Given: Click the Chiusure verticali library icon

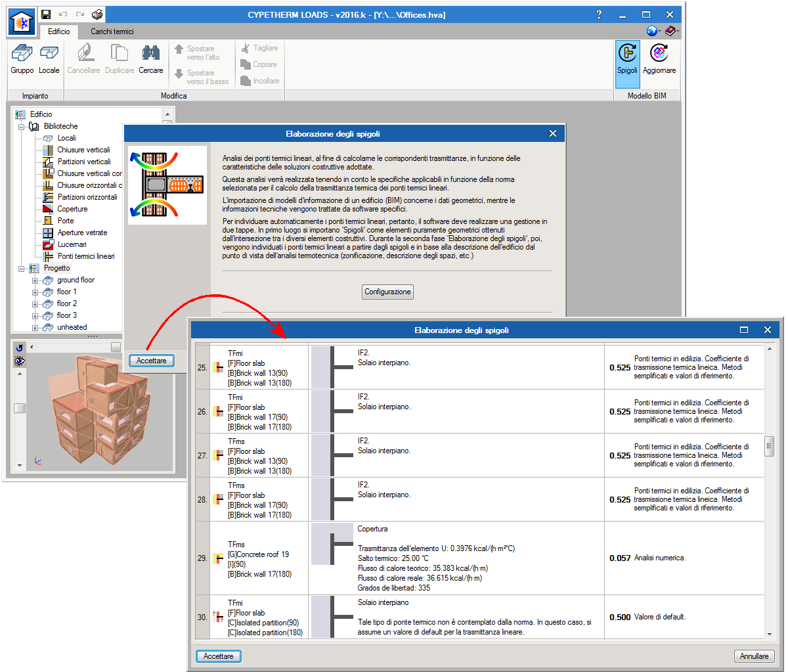Looking at the screenshot, I should 47,150.
